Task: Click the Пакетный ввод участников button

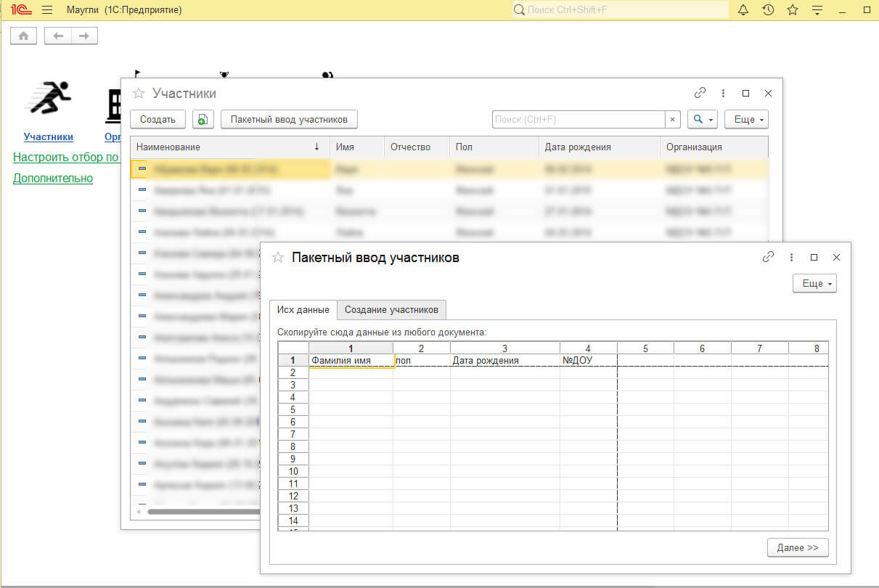Action: click(289, 120)
